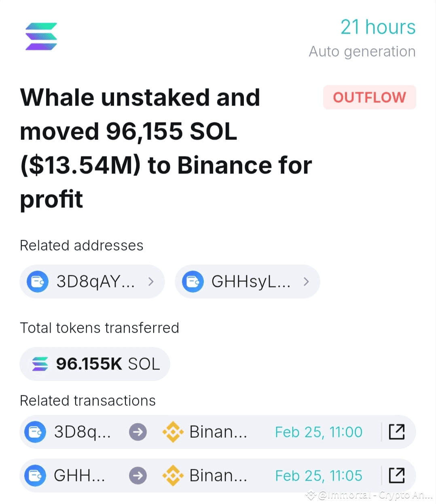Screen dimensions: 436x504
Task: Click wallet icon beside 3D8qAY address chip
Action: click(38, 281)
